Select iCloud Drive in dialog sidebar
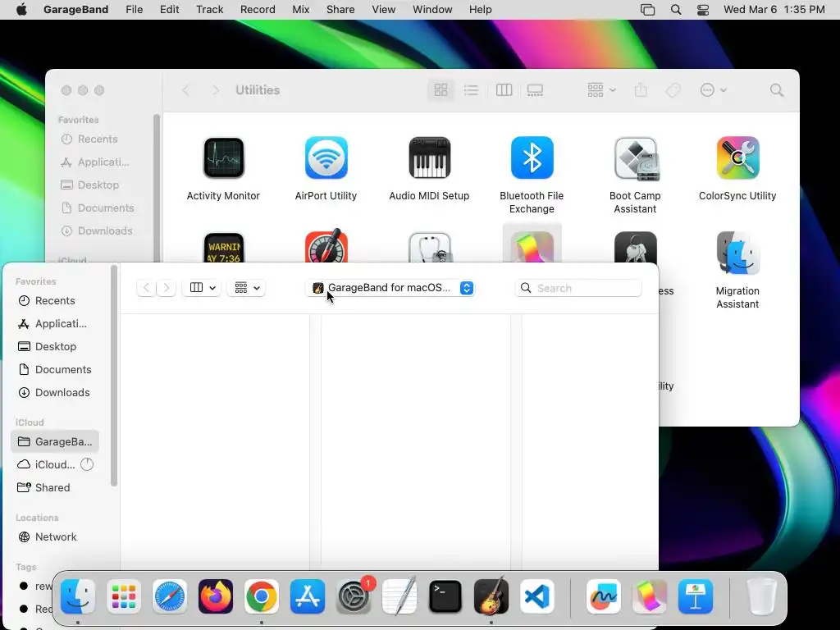Image resolution: width=840 pixels, height=630 pixels. click(x=55, y=465)
